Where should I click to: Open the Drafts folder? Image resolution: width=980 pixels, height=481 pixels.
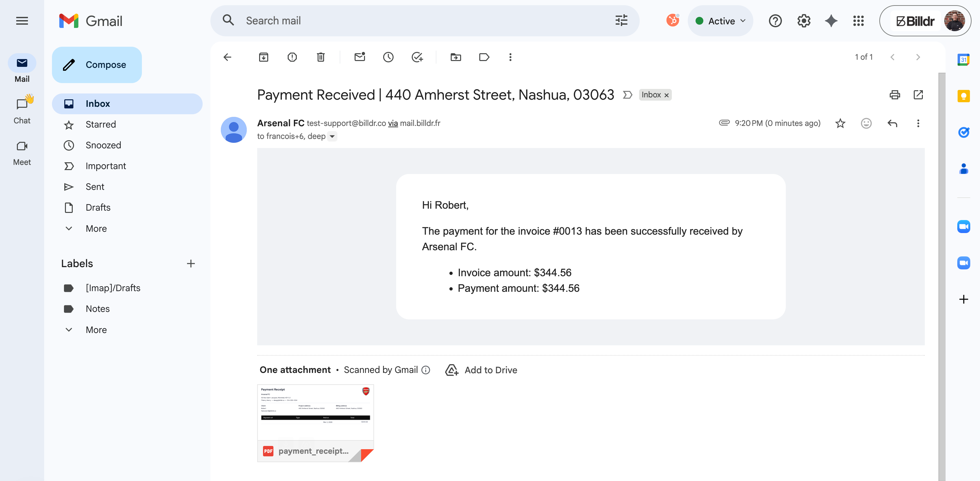pos(127,208)
